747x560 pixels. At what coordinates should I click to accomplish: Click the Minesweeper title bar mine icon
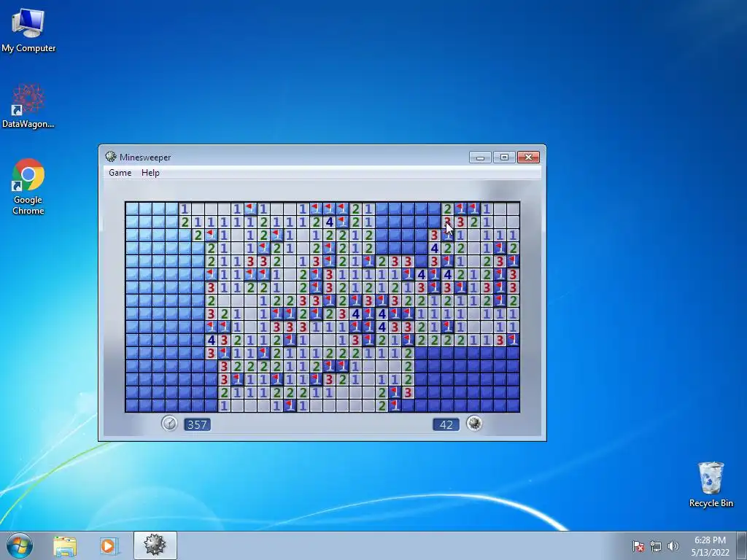click(x=111, y=157)
